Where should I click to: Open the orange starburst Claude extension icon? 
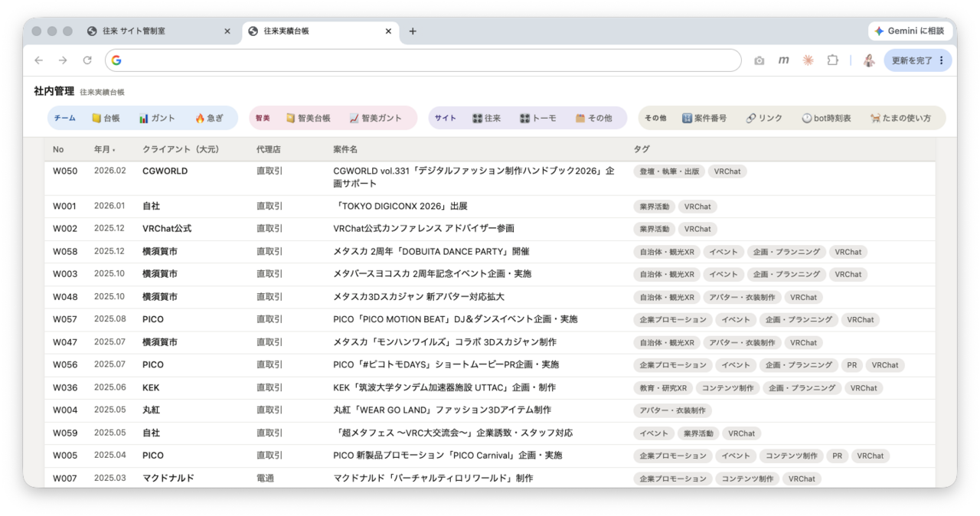(808, 60)
